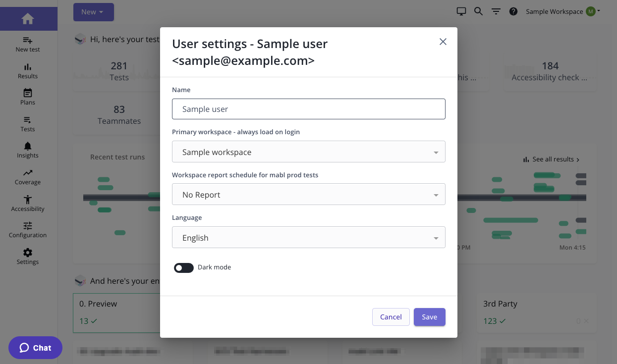Open the Language dropdown
Screen dimensions: 617x364
tap(308, 237)
